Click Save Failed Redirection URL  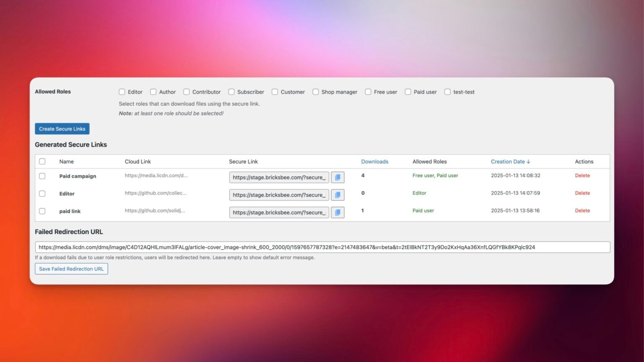tap(71, 269)
